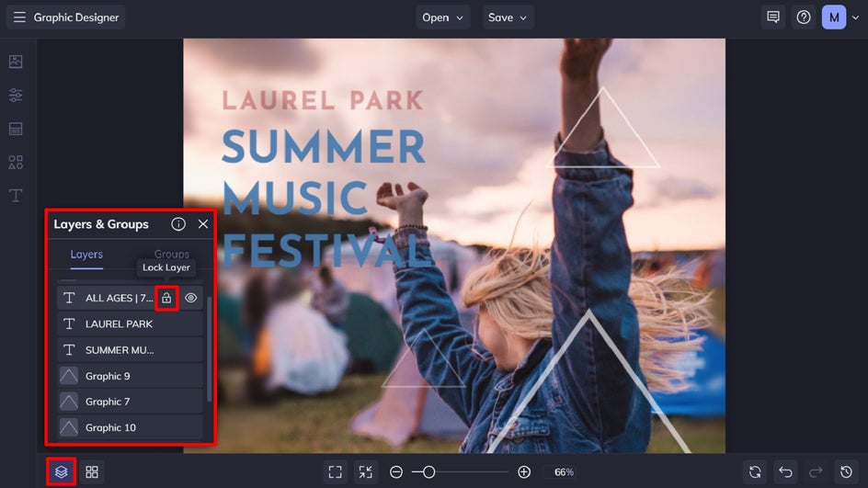This screenshot has width=868, height=488.
Task: Click Graphic 7 triangle thumbnail
Action: coord(69,402)
